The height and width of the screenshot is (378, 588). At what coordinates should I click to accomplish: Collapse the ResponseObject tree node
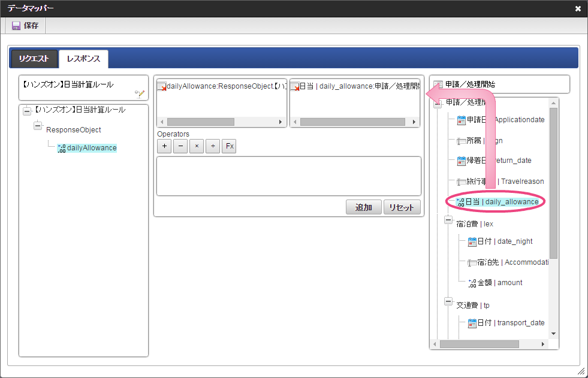[38, 126]
